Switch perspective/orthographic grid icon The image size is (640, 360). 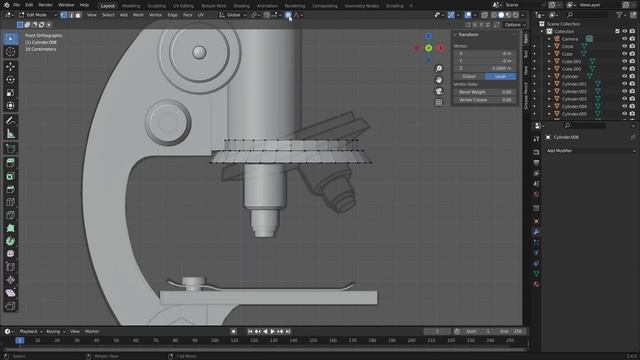coord(439,102)
